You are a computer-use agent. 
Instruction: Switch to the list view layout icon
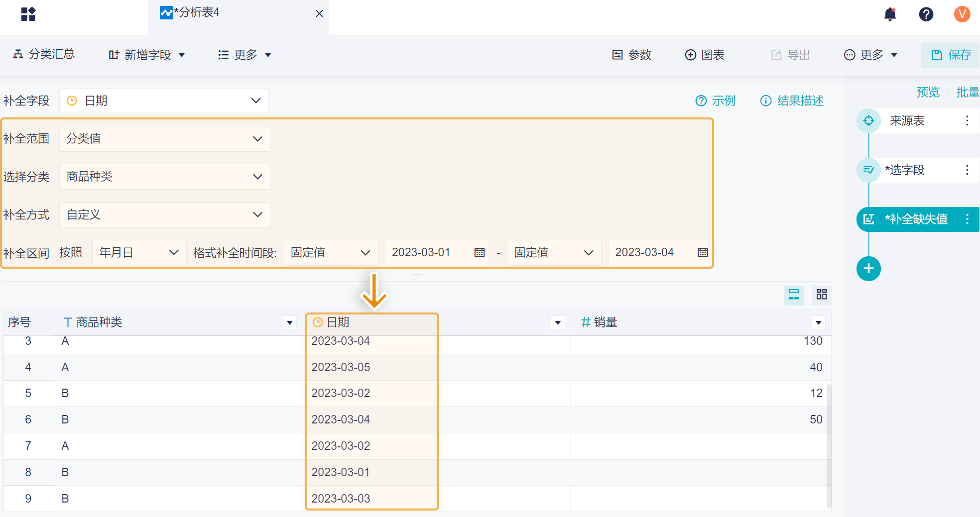pyautogui.click(x=794, y=295)
